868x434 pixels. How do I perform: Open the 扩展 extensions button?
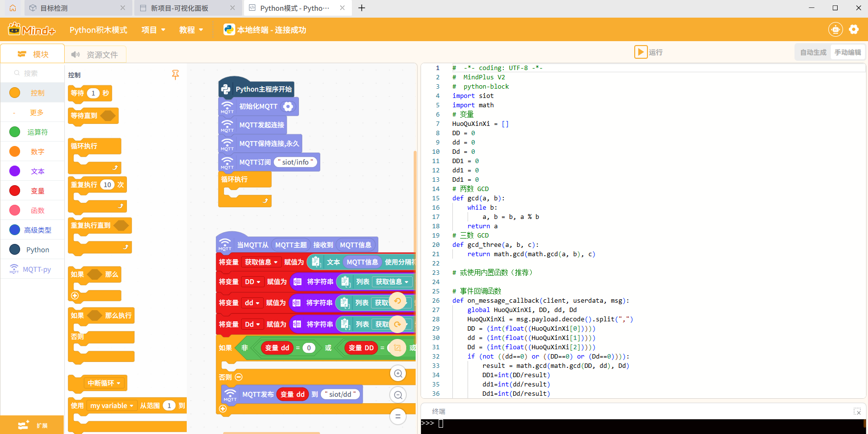click(x=32, y=425)
